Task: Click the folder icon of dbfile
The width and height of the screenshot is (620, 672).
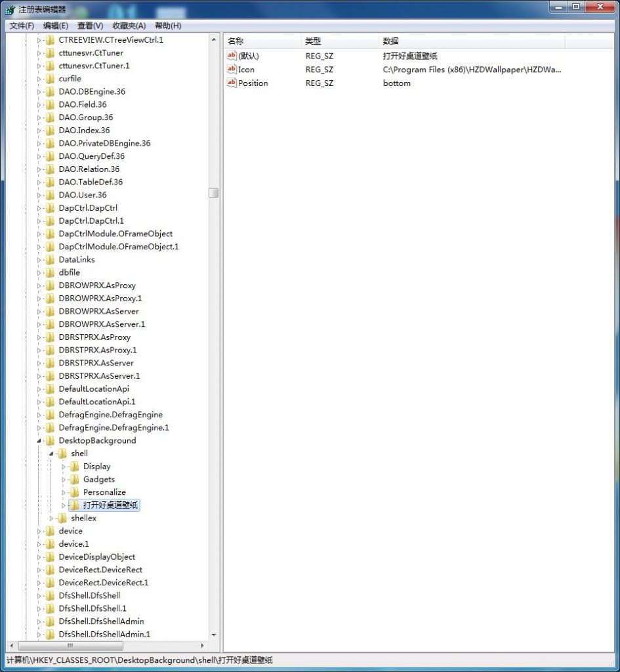Action: 51,272
